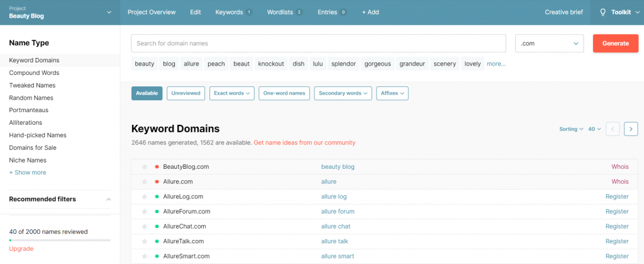Open the .com extension dropdown

(550, 43)
